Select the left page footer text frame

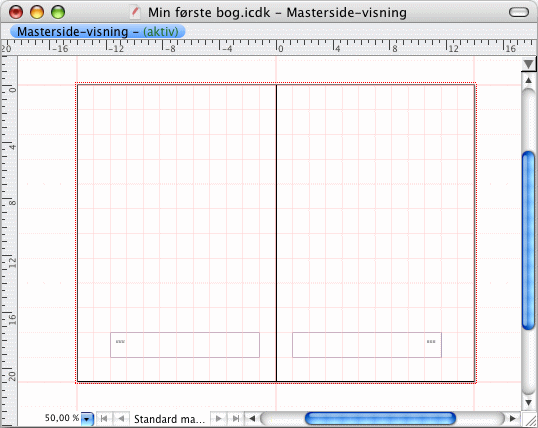click(x=185, y=345)
